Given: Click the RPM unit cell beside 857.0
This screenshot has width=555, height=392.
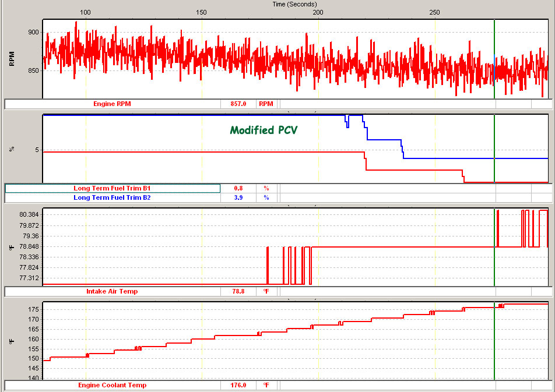Looking at the screenshot, I should point(266,104).
